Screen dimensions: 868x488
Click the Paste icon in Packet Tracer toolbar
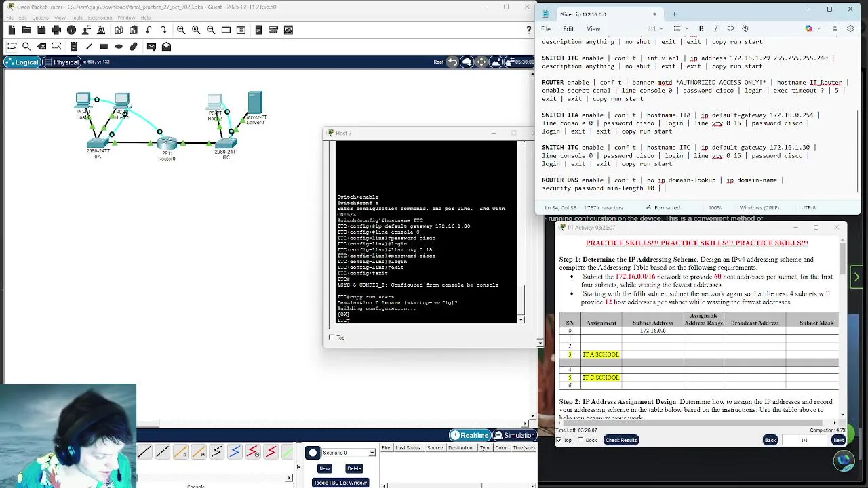[134, 30]
